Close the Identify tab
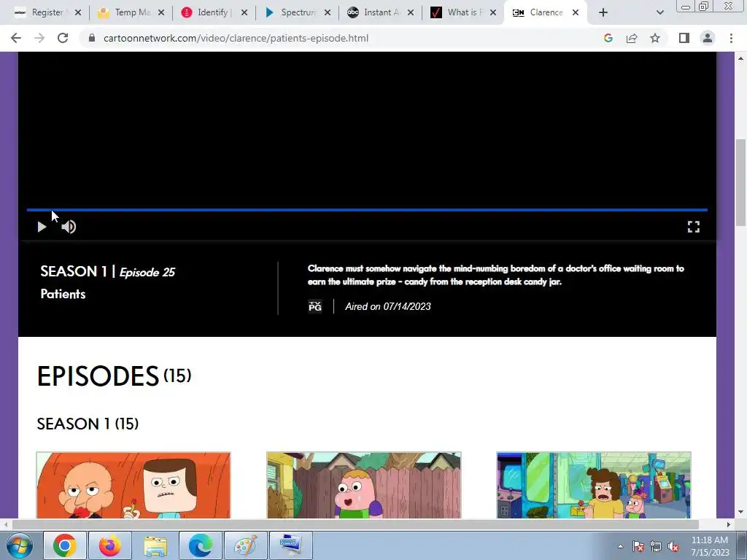This screenshot has width=747, height=560. tap(244, 13)
